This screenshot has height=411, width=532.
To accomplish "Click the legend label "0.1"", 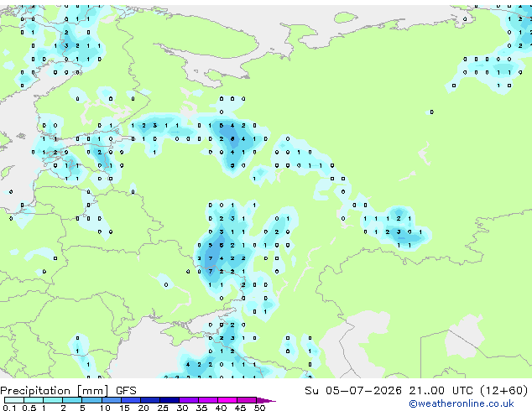I will [x=9, y=408].
